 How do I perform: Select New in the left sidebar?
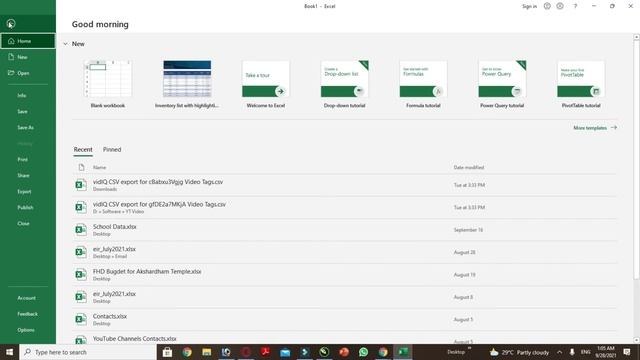(28, 57)
